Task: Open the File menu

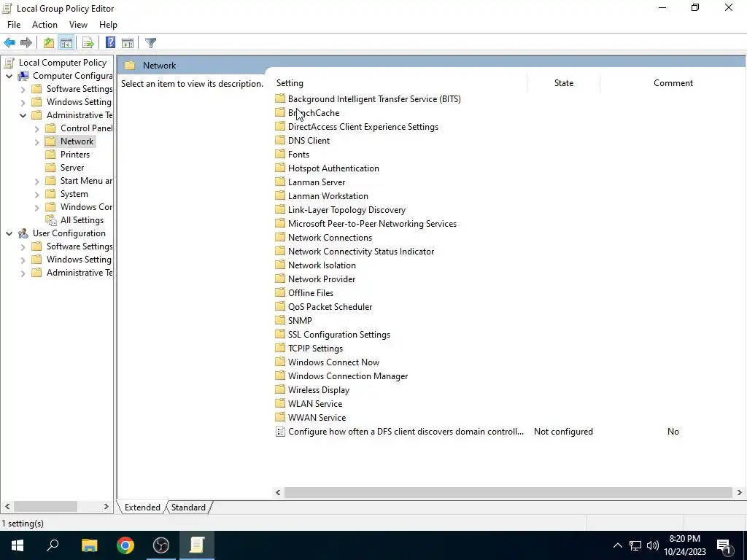Action: pos(14,25)
